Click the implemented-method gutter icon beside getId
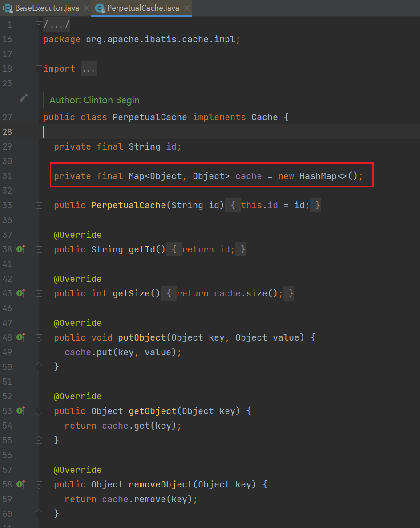The image size is (420, 528). pyautogui.click(x=20, y=249)
